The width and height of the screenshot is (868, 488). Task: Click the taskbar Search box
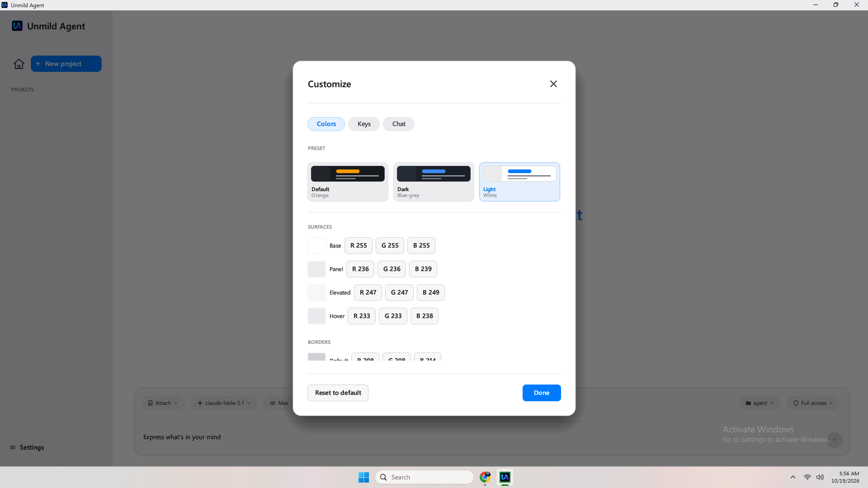pyautogui.click(x=425, y=477)
